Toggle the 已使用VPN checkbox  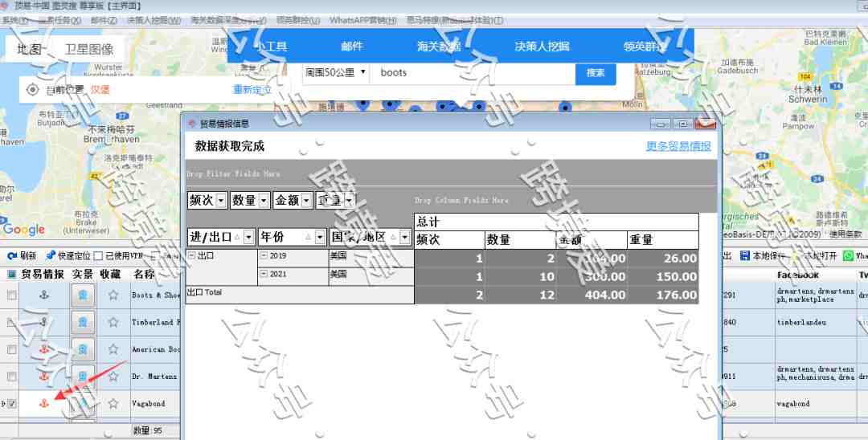tap(98, 256)
